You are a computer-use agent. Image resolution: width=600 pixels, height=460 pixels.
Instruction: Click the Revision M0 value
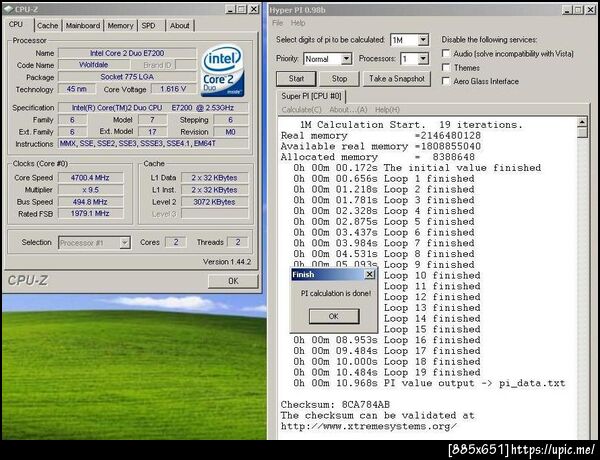(231, 132)
